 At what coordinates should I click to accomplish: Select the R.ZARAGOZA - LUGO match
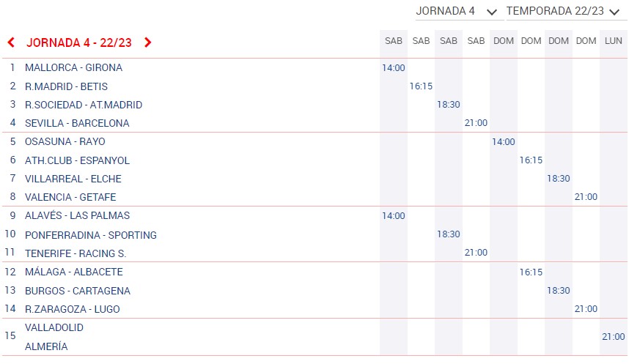coord(72,310)
